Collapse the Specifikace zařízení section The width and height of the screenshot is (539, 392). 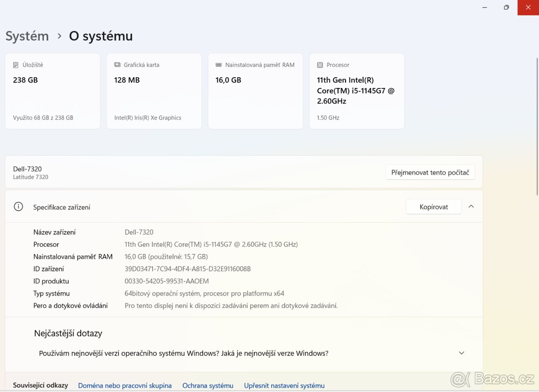pyautogui.click(x=471, y=207)
